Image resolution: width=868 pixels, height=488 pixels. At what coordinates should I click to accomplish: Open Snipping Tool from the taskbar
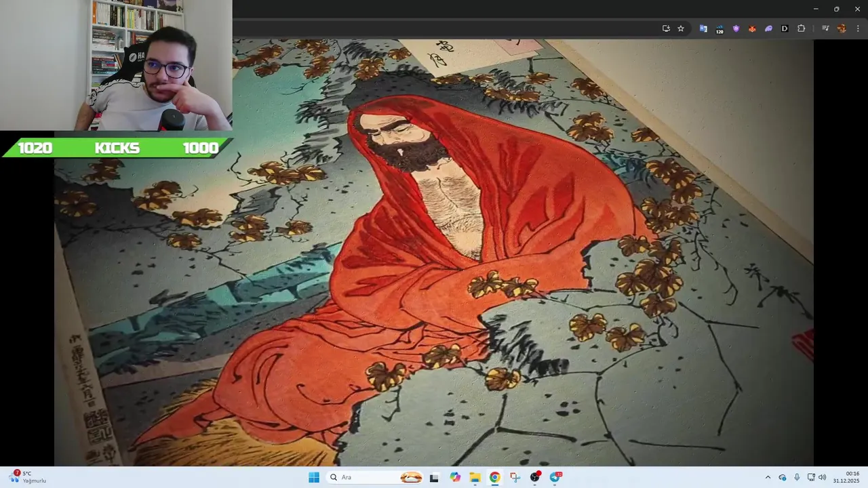[515, 477]
